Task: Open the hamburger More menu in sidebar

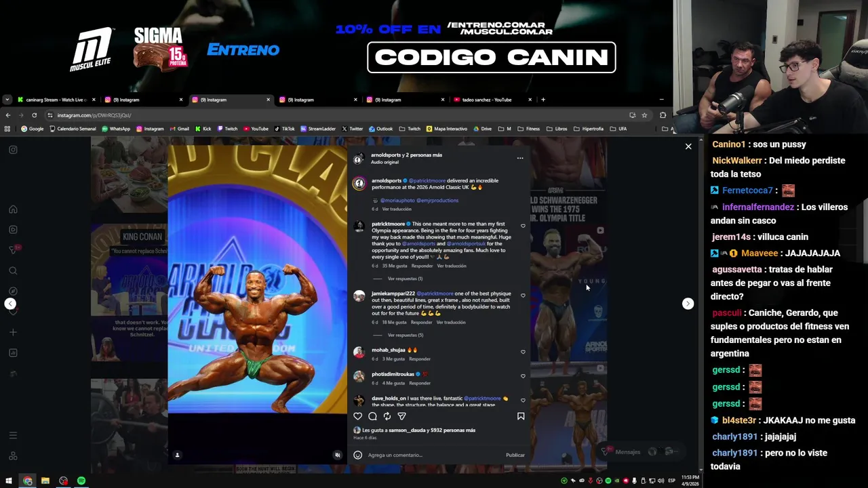Action: [x=13, y=435]
